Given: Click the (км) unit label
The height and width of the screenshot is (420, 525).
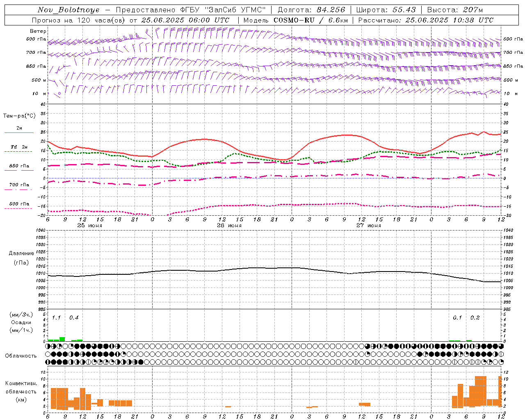Looking at the screenshot, I should pyautogui.click(x=21, y=399).
